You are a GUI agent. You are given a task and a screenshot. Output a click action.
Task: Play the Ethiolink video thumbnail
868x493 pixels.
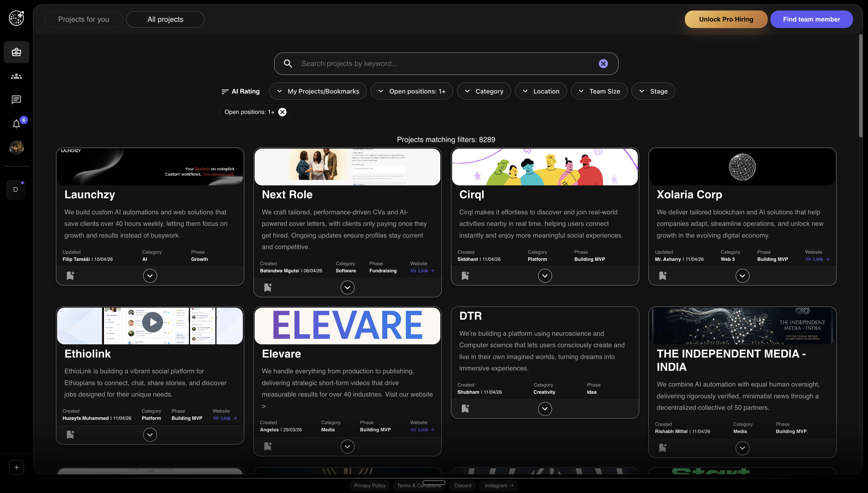tap(152, 322)
